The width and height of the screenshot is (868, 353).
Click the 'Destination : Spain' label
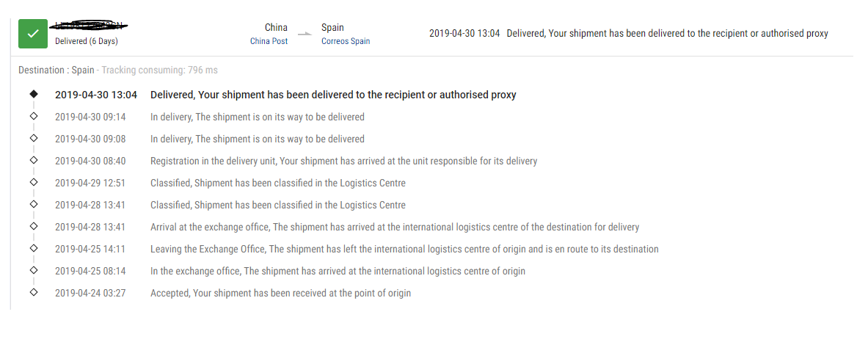[56, 70]
